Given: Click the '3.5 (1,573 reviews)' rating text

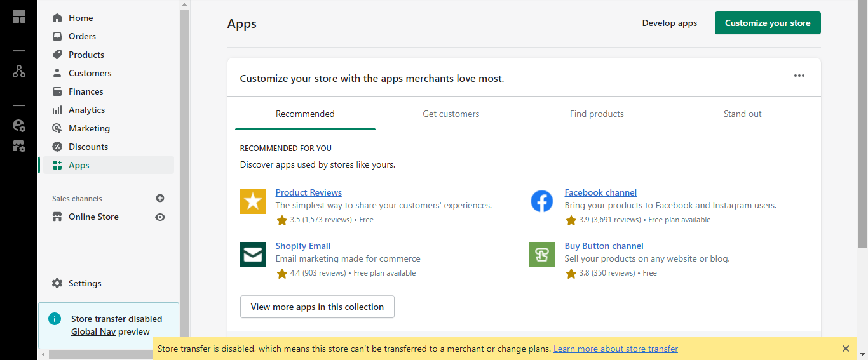Looking at the screenshot, I should point(321,220).
